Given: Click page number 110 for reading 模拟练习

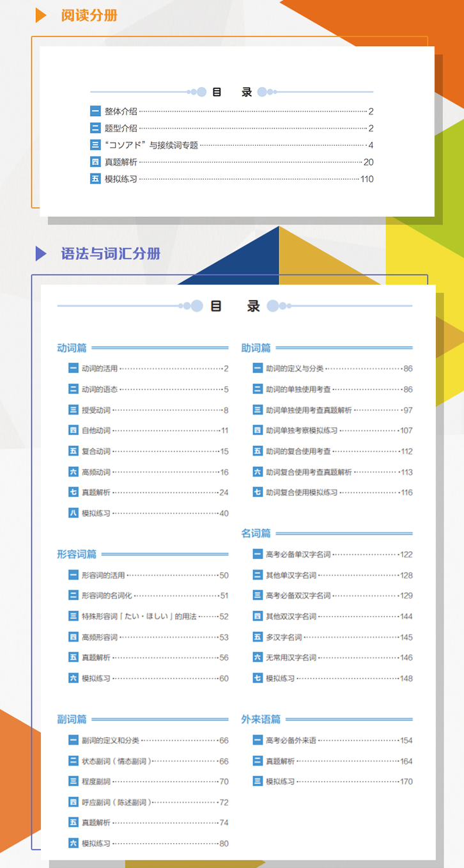Looking at the screenshot, I should [367, 179].
